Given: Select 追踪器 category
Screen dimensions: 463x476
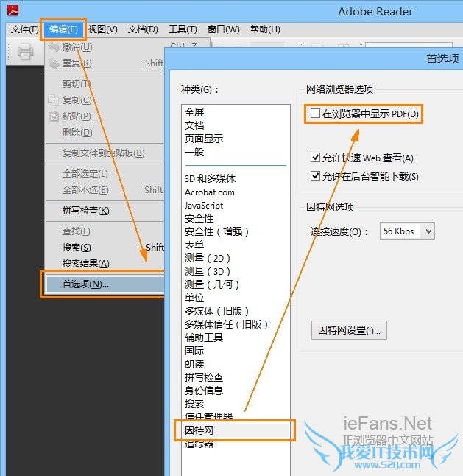Looking at the screenshot, I should point(199,444).
